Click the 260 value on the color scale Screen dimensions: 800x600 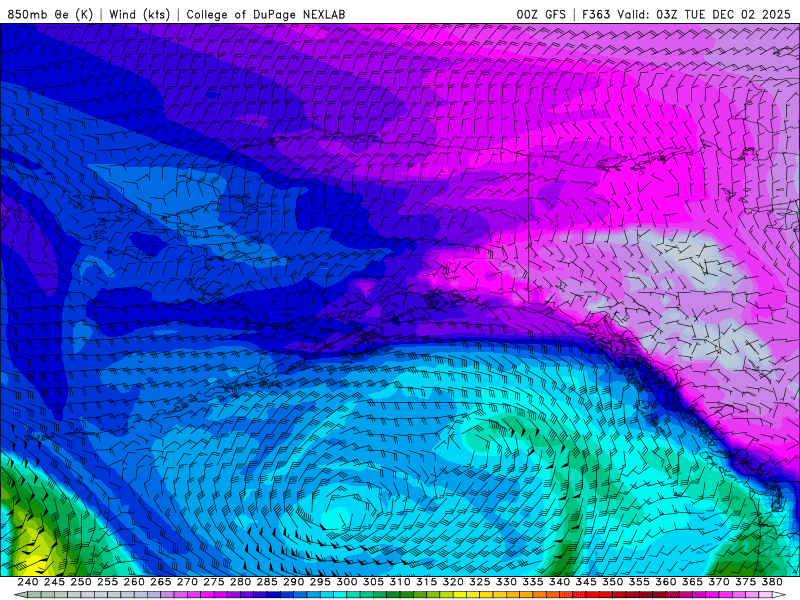point(134,582)
